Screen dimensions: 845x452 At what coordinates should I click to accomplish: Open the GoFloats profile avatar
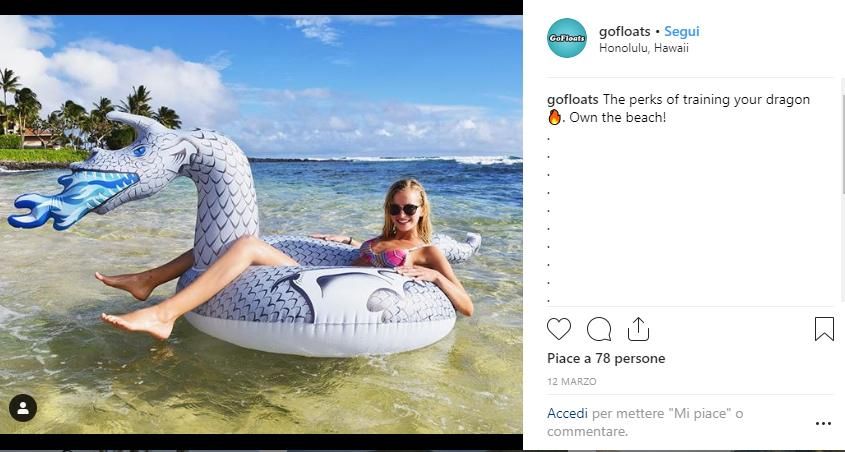point(566,38)
